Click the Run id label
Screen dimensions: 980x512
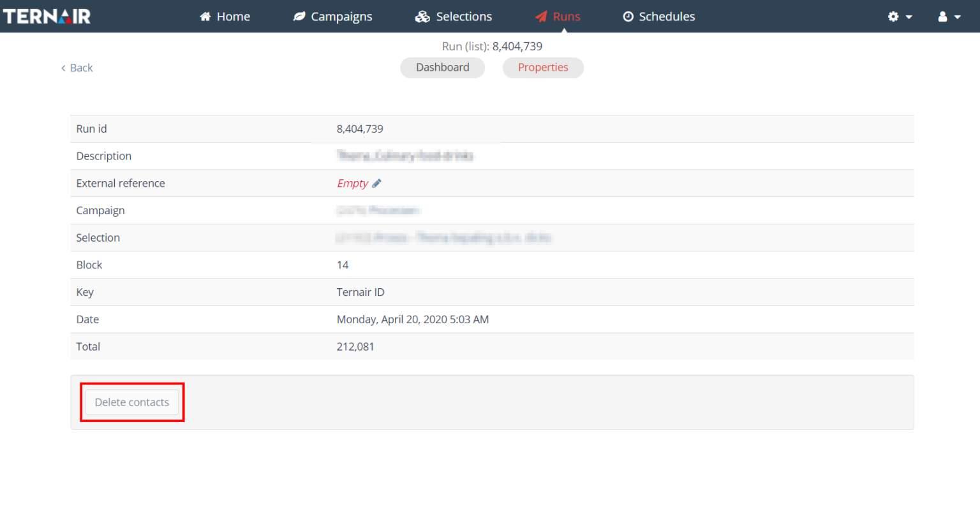click(x=91, y=129)
